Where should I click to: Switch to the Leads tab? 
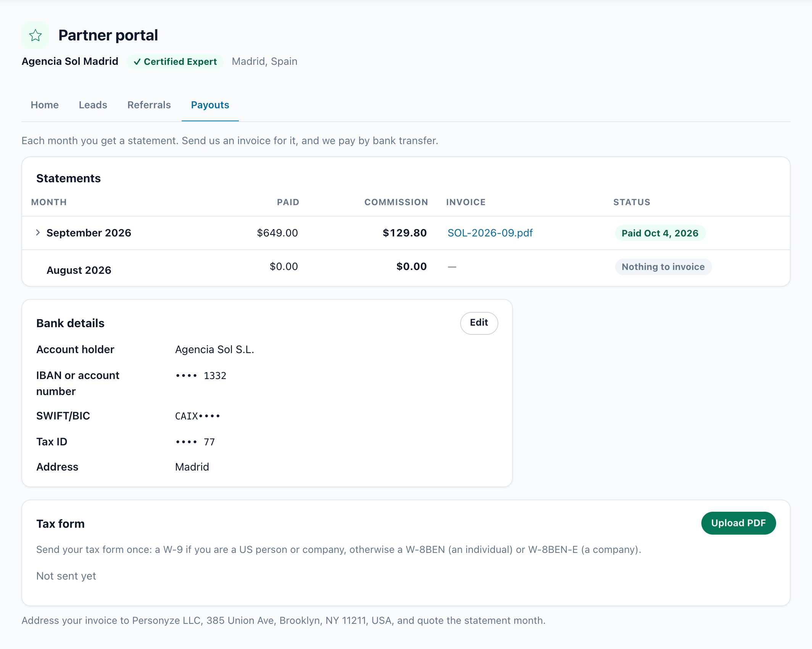[x=93, y=105]
